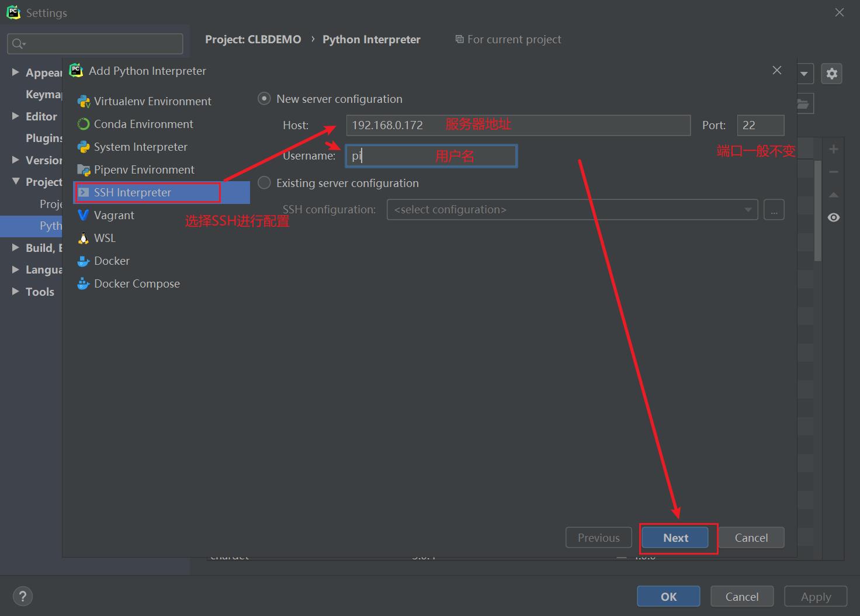Expand the Editor section in Settings tree
This screenshot has height=616, width=860.
pyautogui.click(x=16, y=116)
